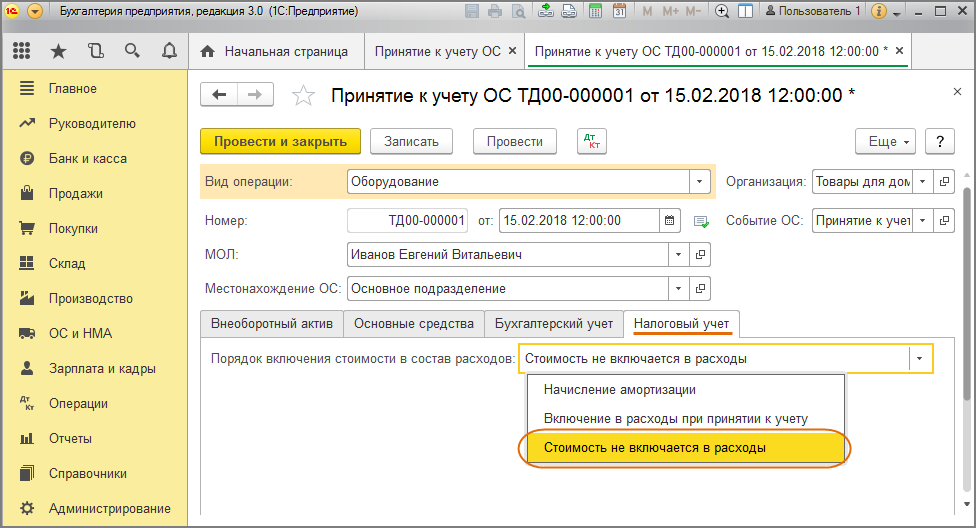
Task: Open Favorites star in top panel
Action: point(59,51)
